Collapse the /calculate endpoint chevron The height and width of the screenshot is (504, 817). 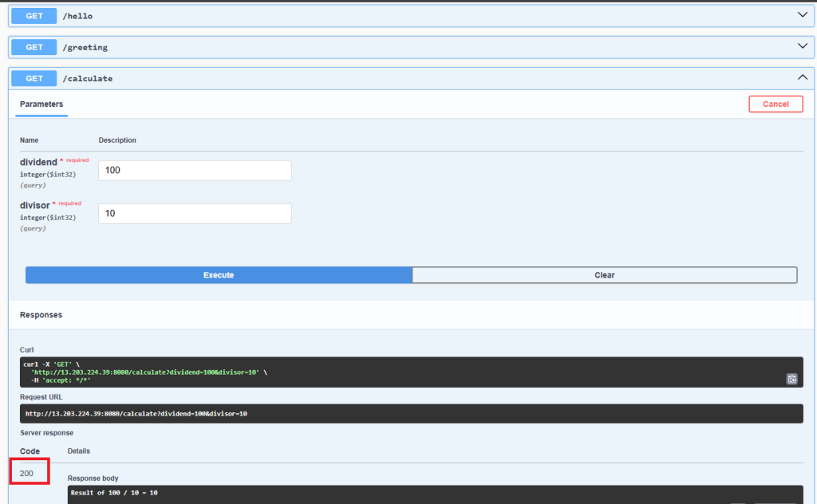tap(803, 77)
